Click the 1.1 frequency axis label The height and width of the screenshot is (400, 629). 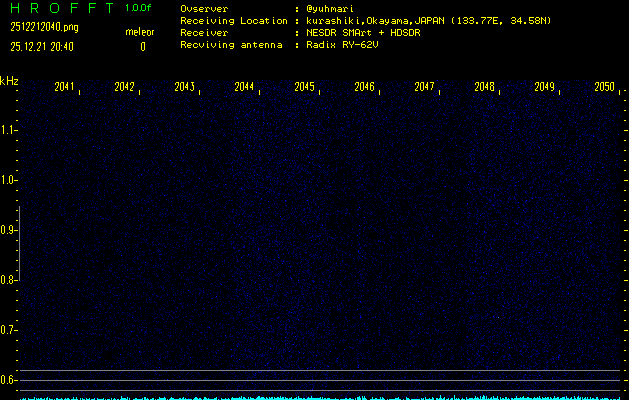pyautogui.click(x=9, y=130)
